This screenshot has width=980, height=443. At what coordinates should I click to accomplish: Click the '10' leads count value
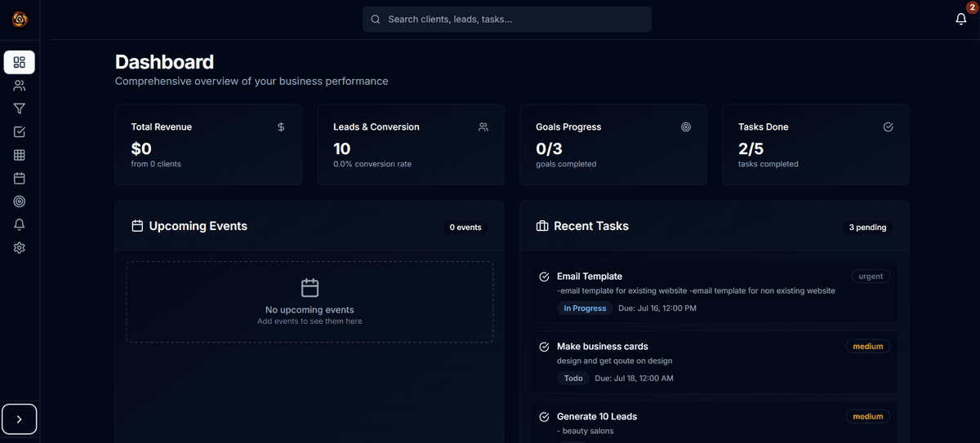tap(342, 148)
